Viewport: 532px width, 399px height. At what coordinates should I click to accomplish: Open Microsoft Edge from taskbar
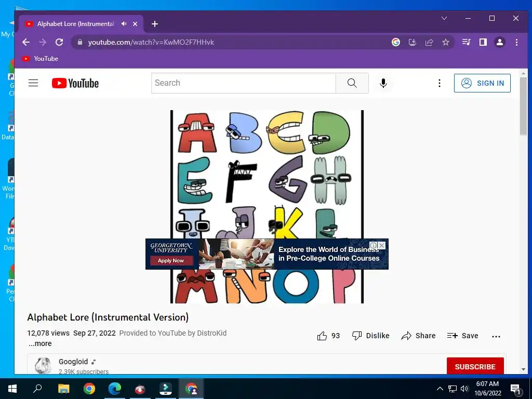coord(115,389)
